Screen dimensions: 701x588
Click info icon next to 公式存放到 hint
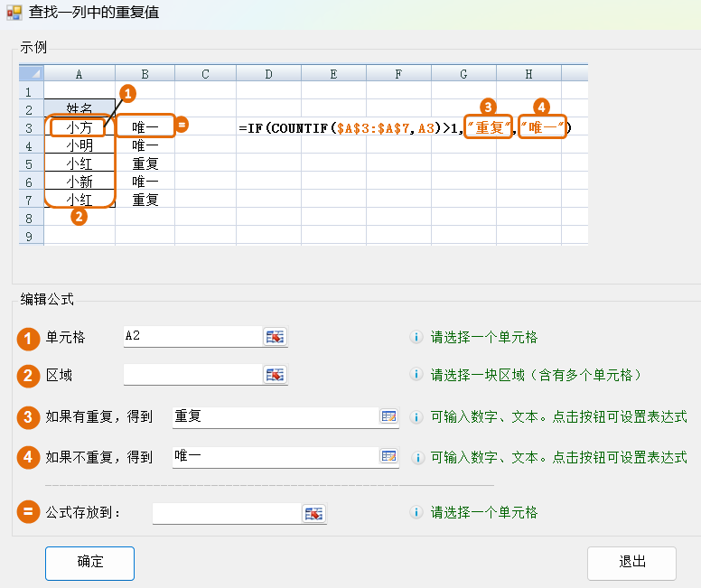[416, 512]
